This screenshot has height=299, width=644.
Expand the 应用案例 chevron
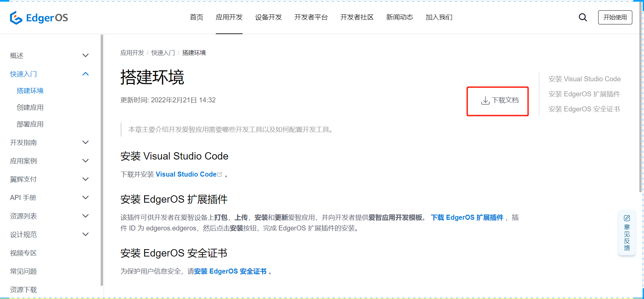click(x=86, y=161)
